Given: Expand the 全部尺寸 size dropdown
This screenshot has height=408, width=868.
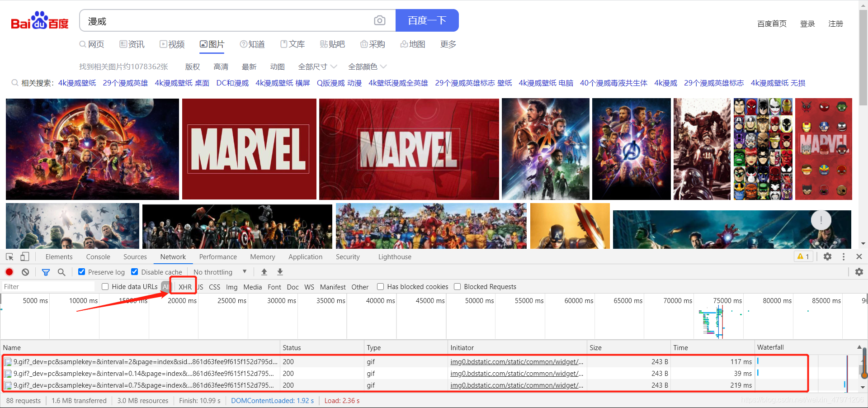Looking at the screenshot, I should [x=317, y=67].
